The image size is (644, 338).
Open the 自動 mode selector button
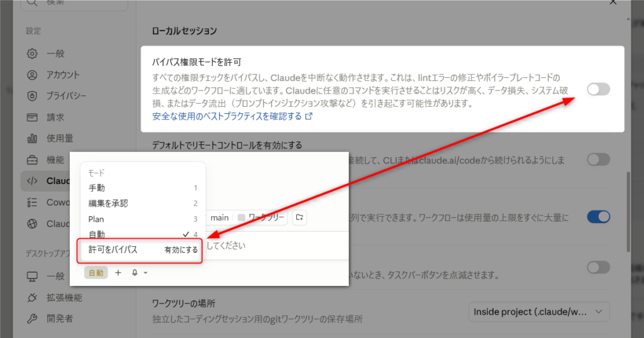[96, 273]
